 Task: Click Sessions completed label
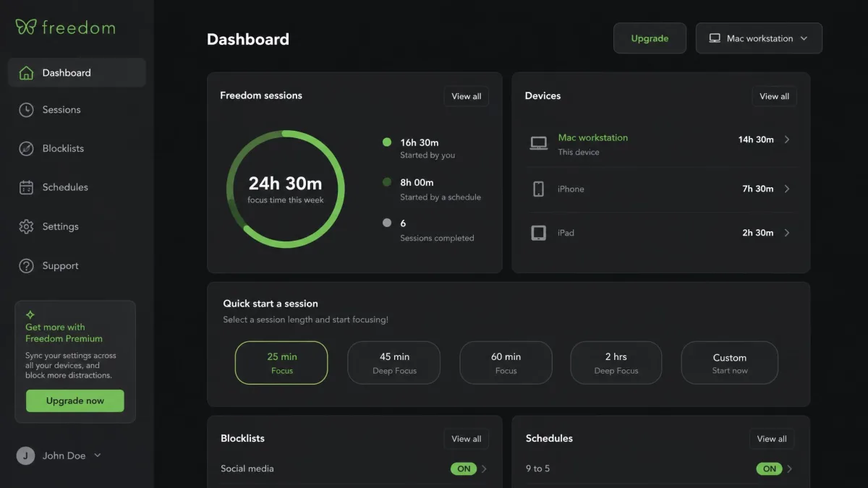437,238
